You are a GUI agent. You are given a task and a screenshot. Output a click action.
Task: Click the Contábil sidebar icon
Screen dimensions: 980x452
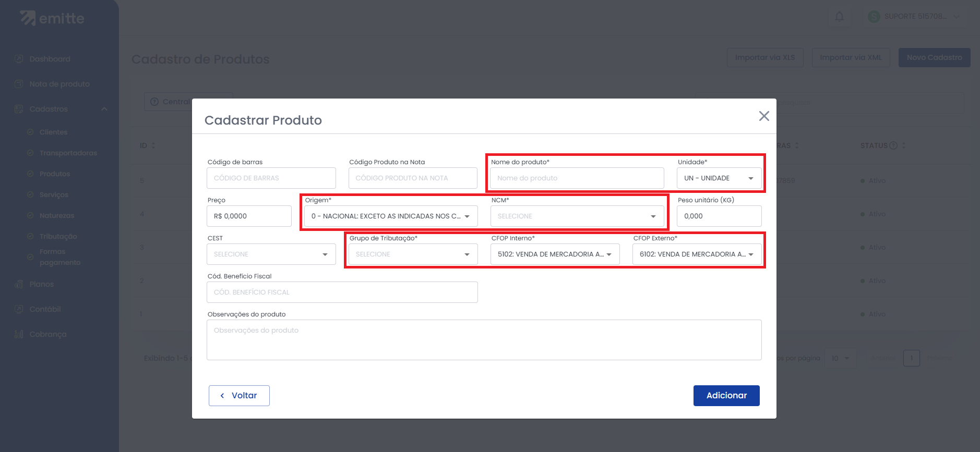19,309
